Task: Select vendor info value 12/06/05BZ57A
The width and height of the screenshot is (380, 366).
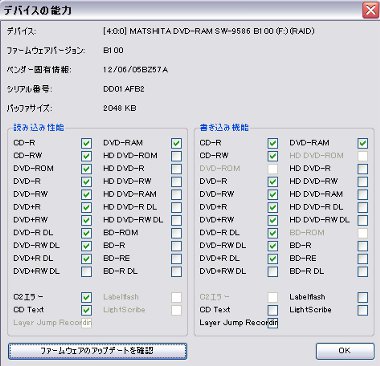Action: pyautogui.click(x=135, y=70)
